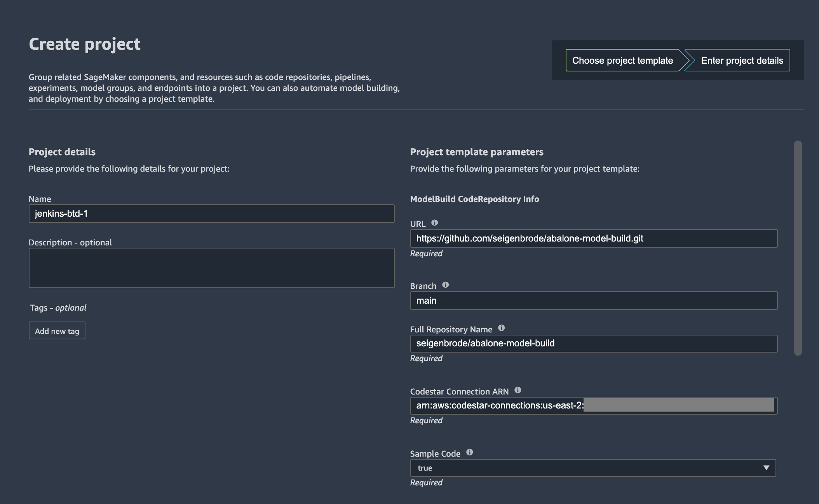Click the parameters panel vertical scrollbar
Screen dimensions: 819x504
click(798, 249)
